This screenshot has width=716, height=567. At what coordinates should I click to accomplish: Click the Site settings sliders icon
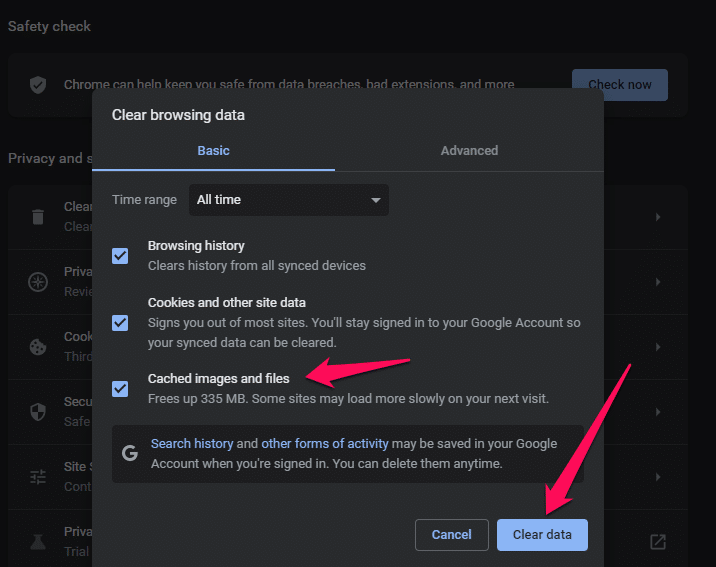tap(38, 477)
